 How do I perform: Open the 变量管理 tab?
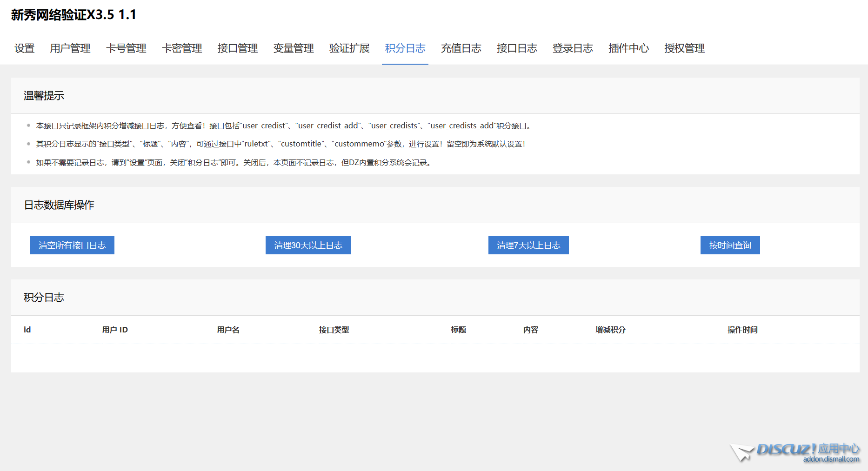(x=294, y=48)
